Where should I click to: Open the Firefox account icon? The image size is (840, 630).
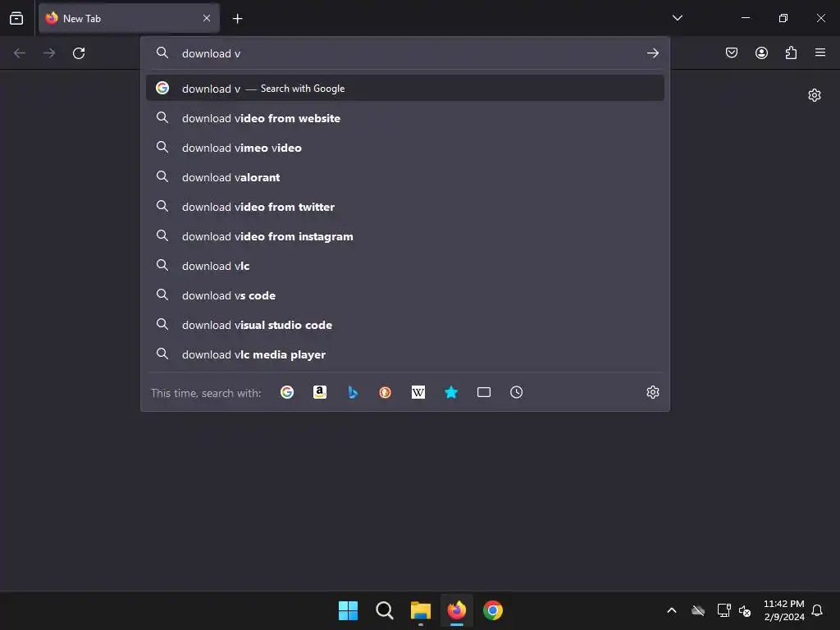[x=761, y=52]
